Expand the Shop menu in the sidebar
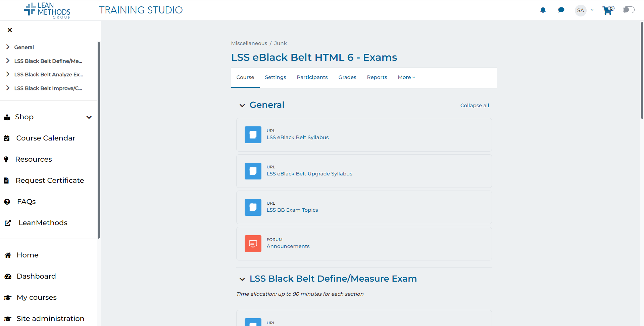The height and width of the screenshot is (326, 644). click(x=89, y=117)
